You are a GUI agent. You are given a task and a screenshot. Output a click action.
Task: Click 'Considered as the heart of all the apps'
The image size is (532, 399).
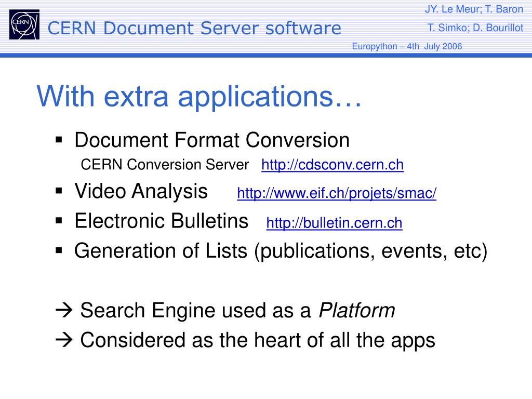coord(258,340)
